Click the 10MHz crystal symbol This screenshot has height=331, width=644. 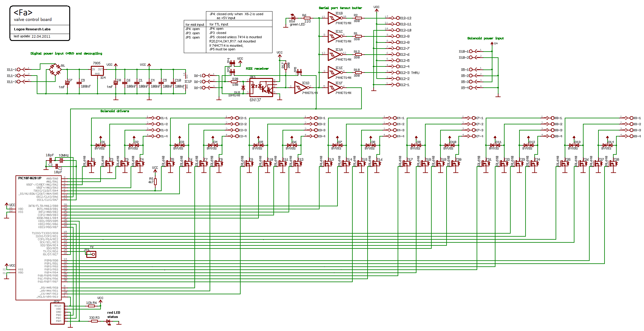[61, 160]
